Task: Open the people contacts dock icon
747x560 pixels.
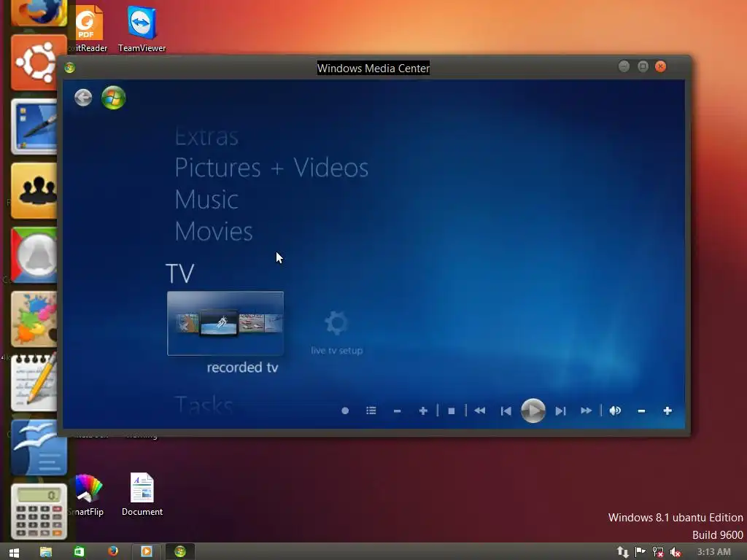Action: tap(34, 190)
